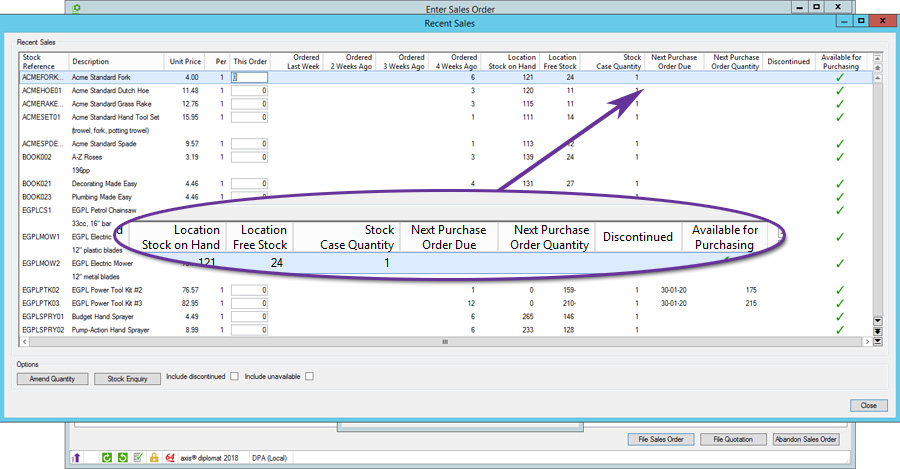Click the red 64 icon in status bar
Screen dimensions: 900x469
tap(170, 458)
